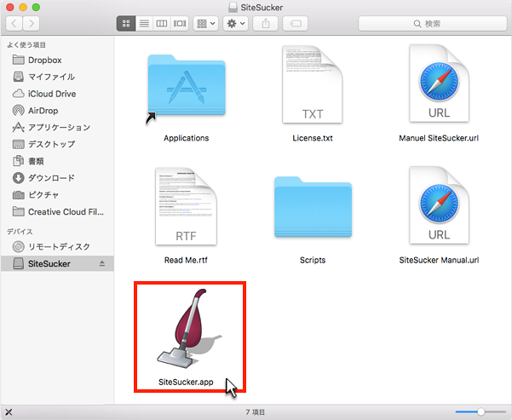Switch to Cover Flow view

[x=180, y=24]
